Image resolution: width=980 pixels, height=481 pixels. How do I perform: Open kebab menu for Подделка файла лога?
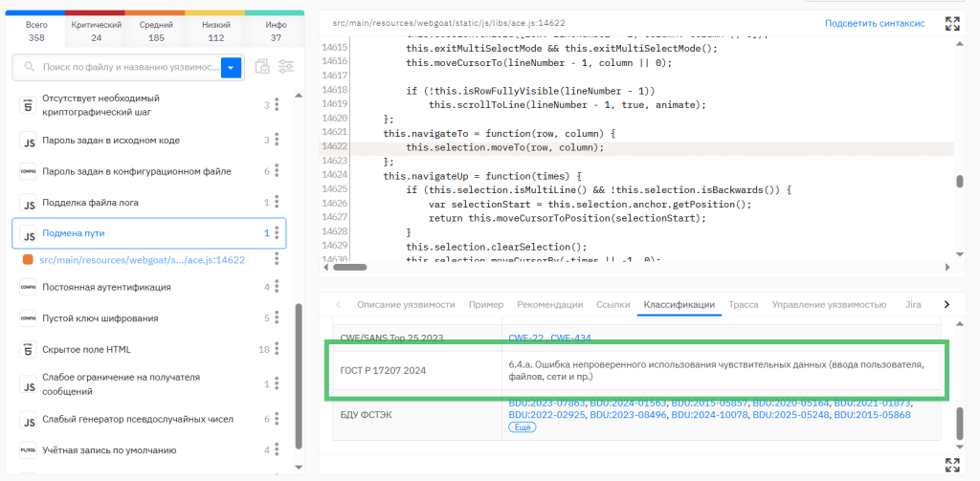pyautogui.click(x=277, y=203)
